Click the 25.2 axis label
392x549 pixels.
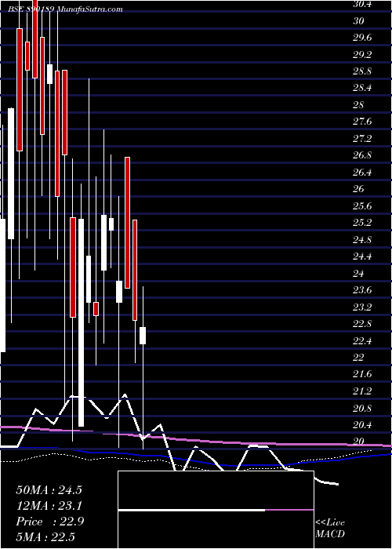[362, 223]
